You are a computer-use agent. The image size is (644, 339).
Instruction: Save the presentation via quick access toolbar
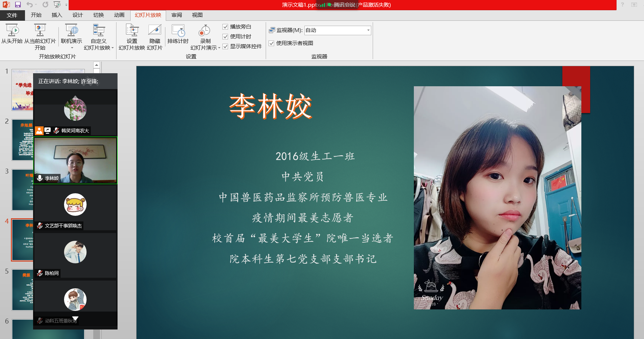[x=18, y=5]
